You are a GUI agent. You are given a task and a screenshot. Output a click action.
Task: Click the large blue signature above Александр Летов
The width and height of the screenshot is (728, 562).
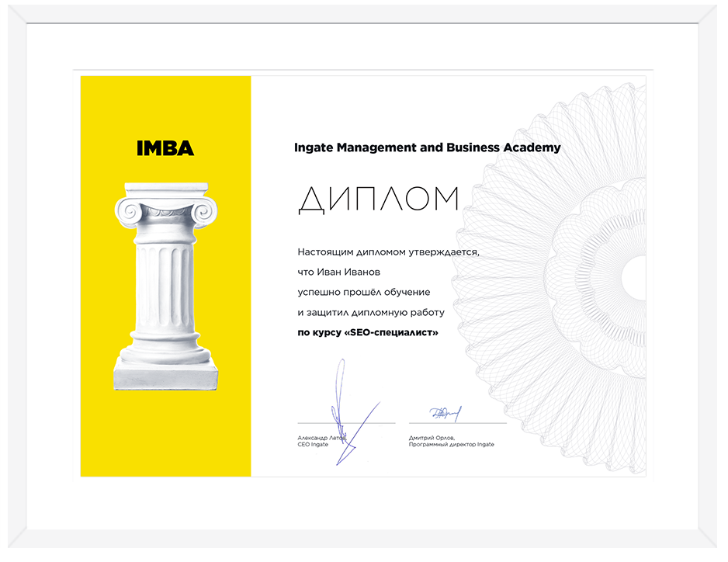355,412
